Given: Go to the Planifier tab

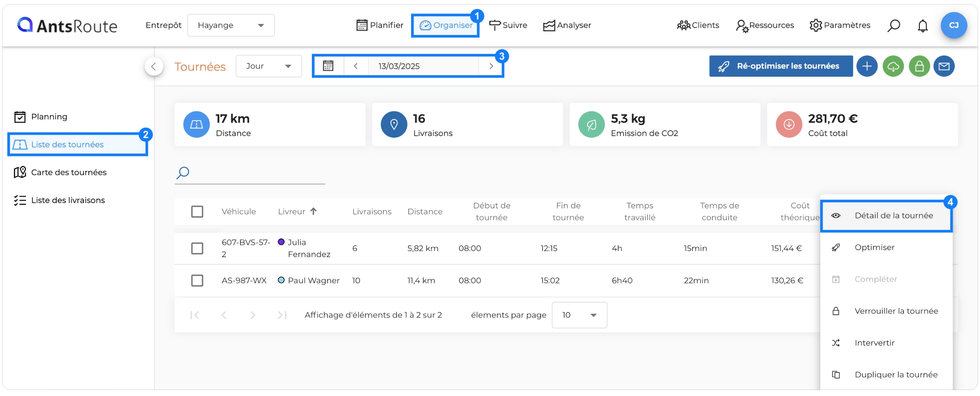Looking at the screenshot, I should point(380,25).
